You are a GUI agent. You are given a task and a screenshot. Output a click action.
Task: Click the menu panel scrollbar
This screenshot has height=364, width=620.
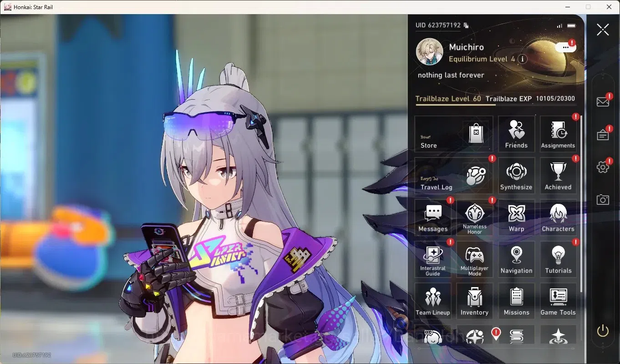[581, 204]
